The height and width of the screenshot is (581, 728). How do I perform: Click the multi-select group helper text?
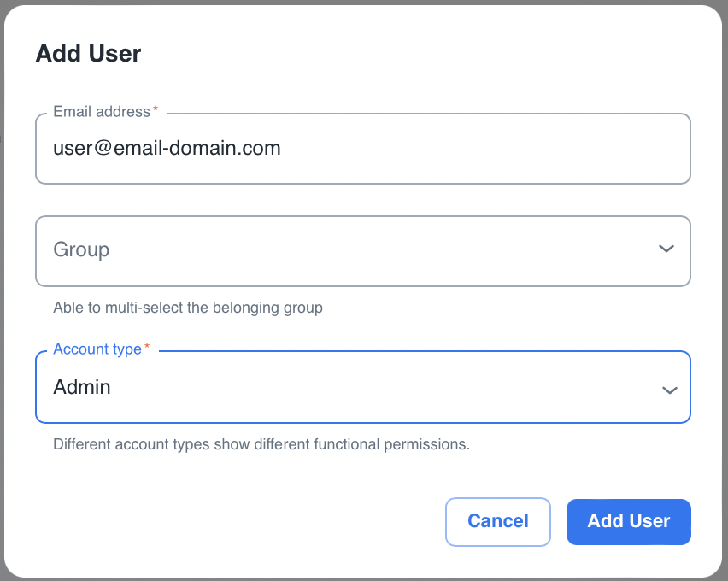[x=187, y=308]
